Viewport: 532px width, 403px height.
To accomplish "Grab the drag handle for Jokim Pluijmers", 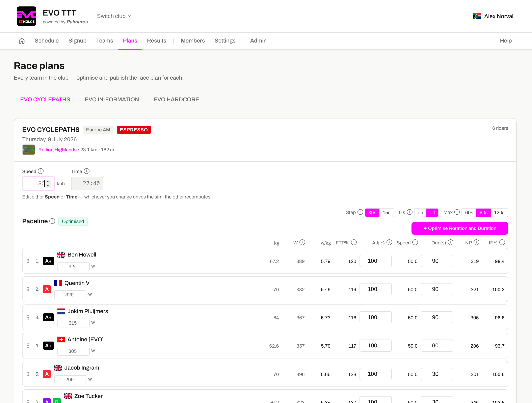I will pyautogui.click(x=28, y=317).
